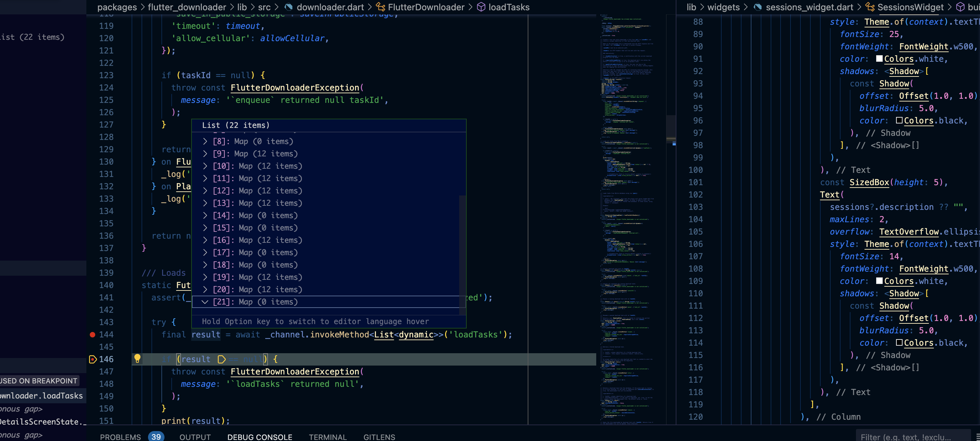This screenshot has height=441, width=980.
Task: Click the loadTasks method icon in the breadcrumb
Action: coord(481,7)
